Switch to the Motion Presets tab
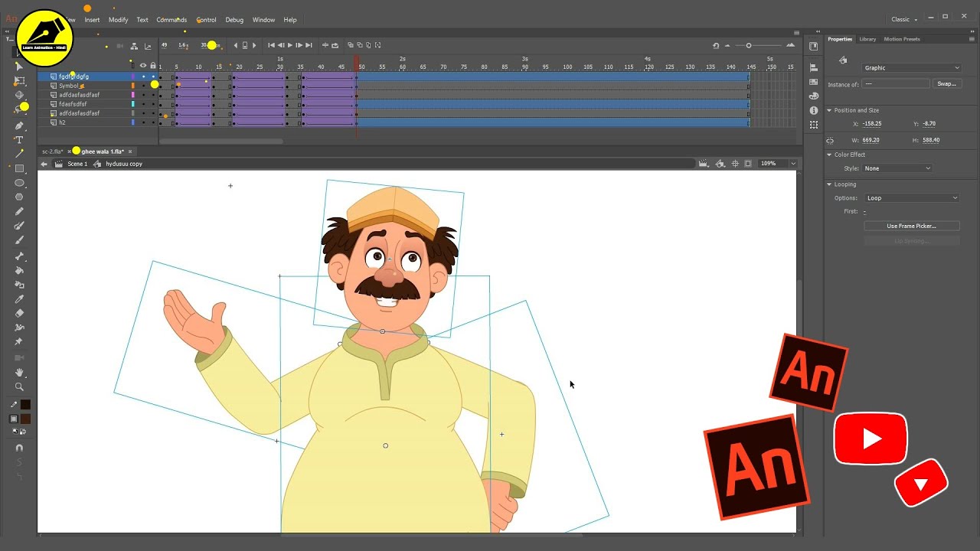Image resolution: width=980 pixels, height=551 pixels. pos(902,39)
